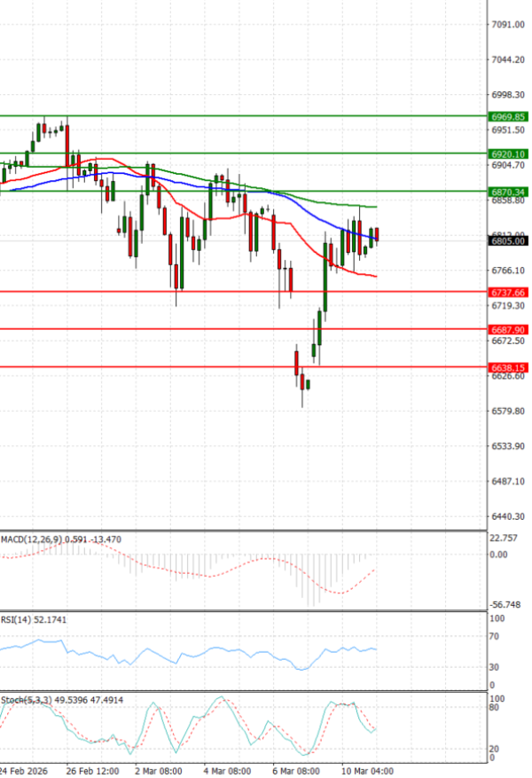Click the 7091.00 price axis value

click(508, 24)
